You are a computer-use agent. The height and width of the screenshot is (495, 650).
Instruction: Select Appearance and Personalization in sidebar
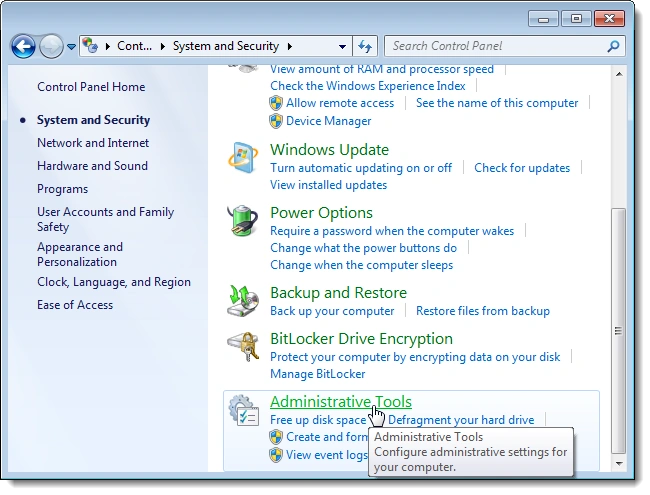click(x=80, y=255)
